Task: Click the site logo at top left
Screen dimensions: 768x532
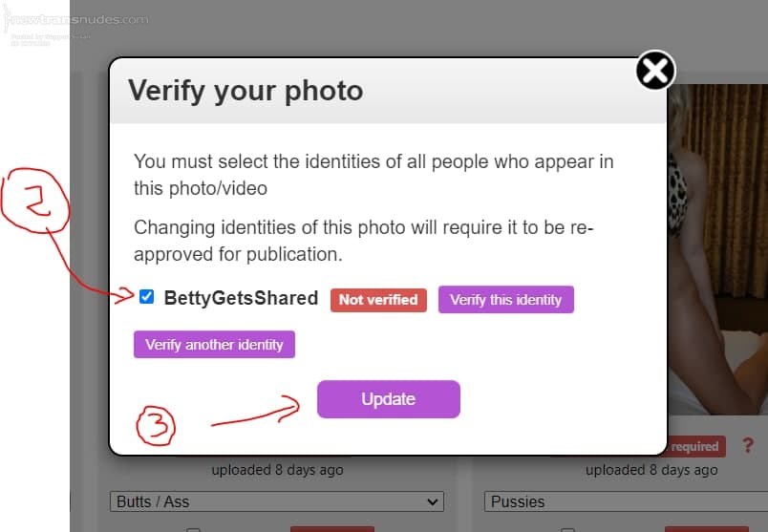Action: (76, 21)
